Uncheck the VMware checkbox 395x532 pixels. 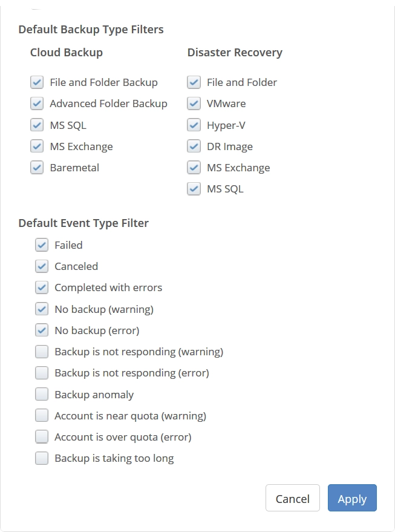[x=194, y=103]
